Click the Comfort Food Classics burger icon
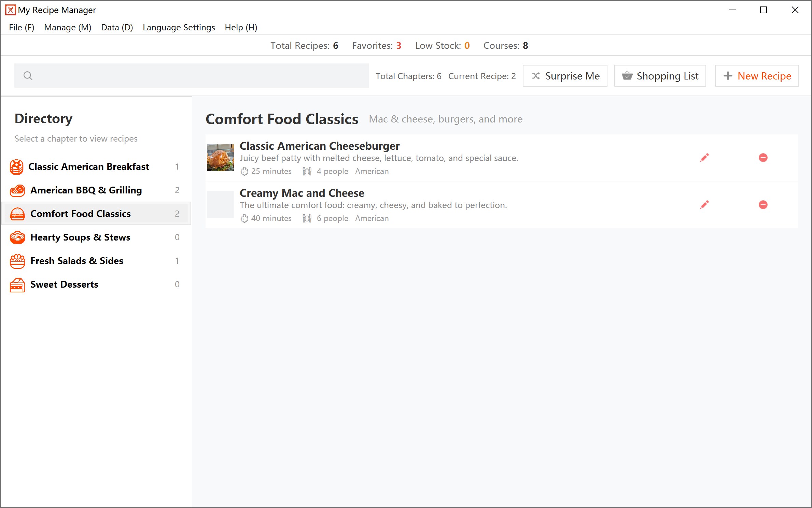812x508 pixels. (x=17, y=214)
